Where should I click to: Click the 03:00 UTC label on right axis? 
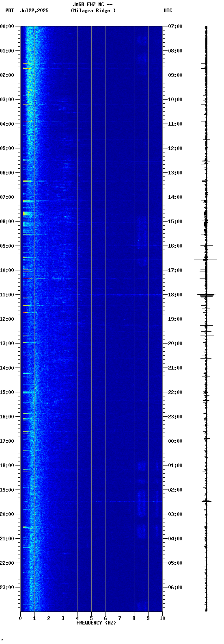pos(175,514)
